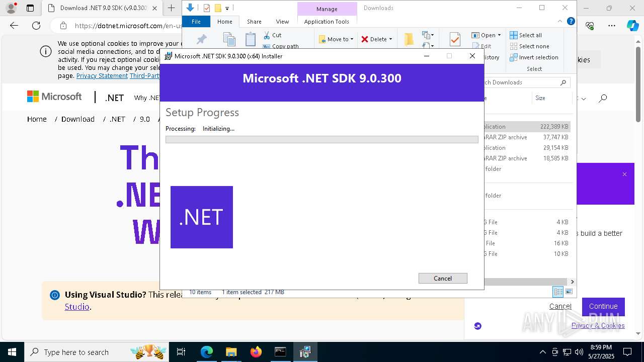Open Privacy Statement link in cookie banner

point(102,76)
